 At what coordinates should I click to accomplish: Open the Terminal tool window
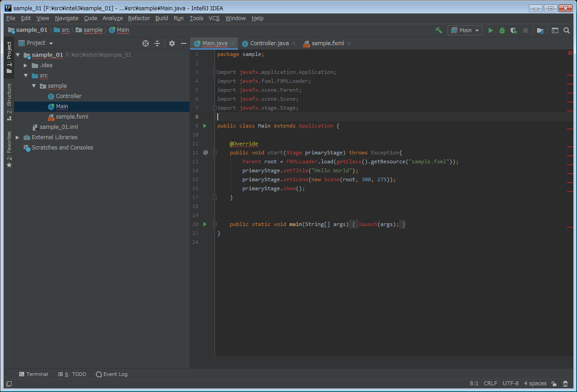pyautogui.click(x=34, y=374)
